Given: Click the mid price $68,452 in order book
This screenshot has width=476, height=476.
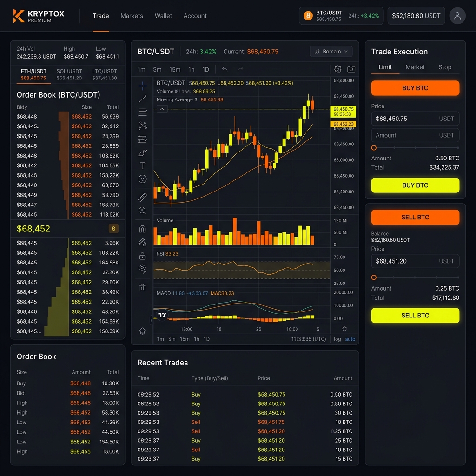Looking at the screenshot, I should [33, 229].
